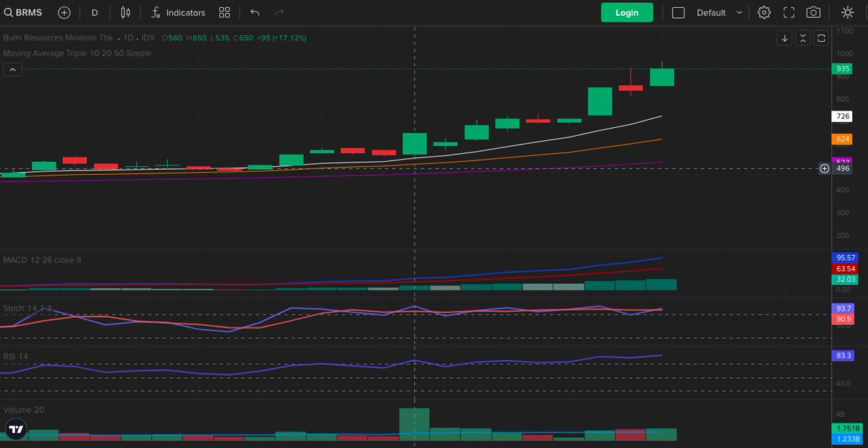Click the green Login button

point(627,12)
